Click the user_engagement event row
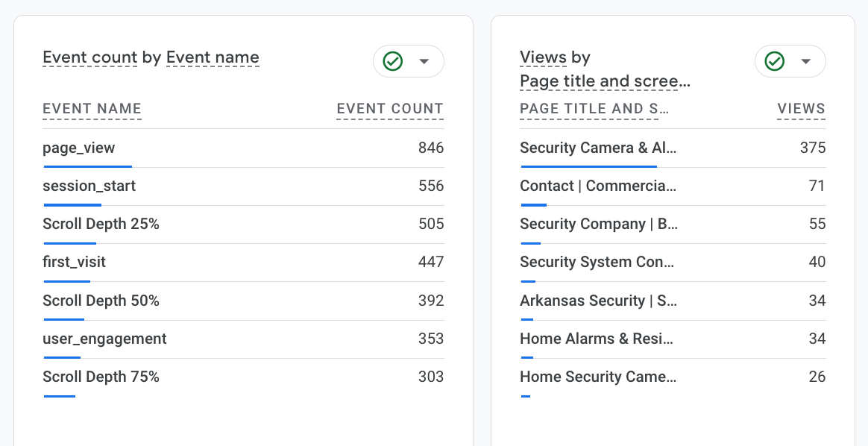 104,339
